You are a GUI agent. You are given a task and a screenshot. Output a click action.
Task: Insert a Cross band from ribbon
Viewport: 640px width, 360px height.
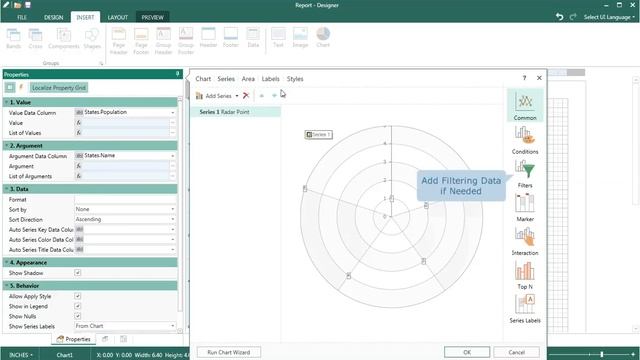36,39
